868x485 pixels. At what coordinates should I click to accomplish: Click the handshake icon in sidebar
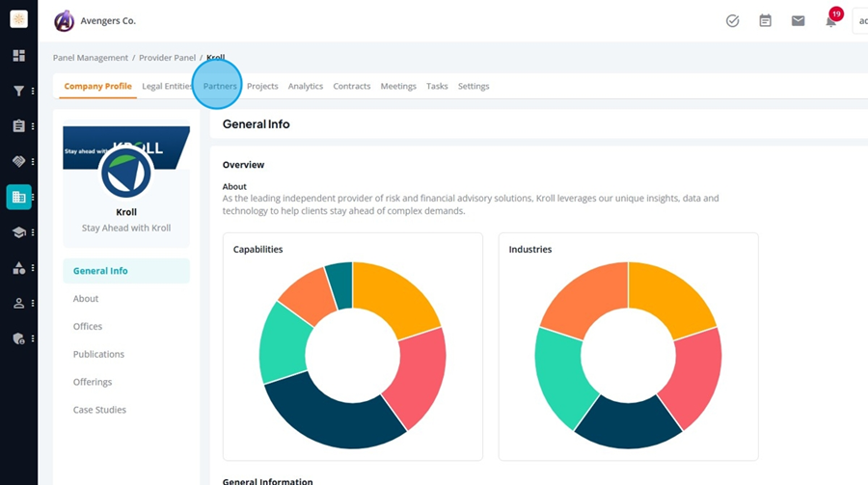19,161
